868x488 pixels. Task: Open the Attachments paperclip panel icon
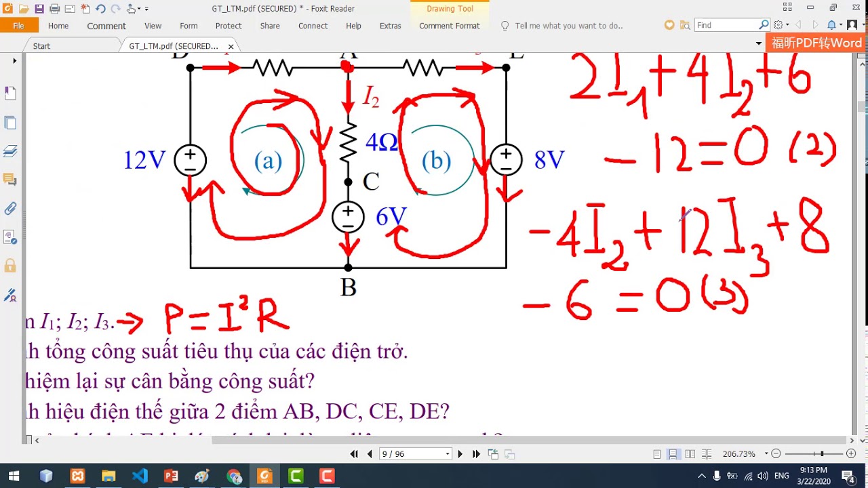point(10,208)
